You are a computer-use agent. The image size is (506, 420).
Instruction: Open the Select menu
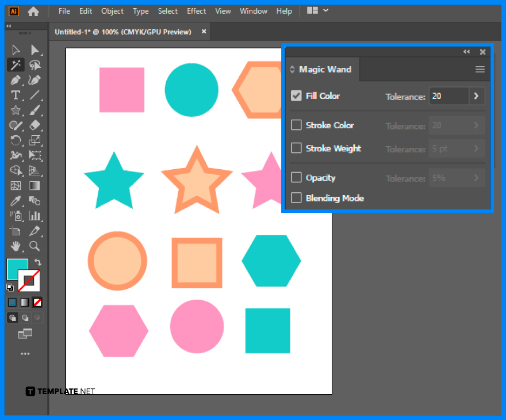167,11
